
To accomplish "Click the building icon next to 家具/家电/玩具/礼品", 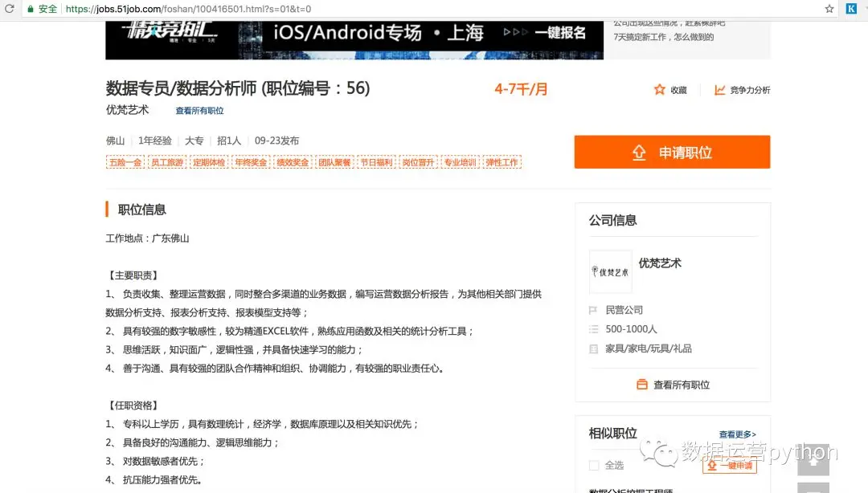I will tap(593, 348).
